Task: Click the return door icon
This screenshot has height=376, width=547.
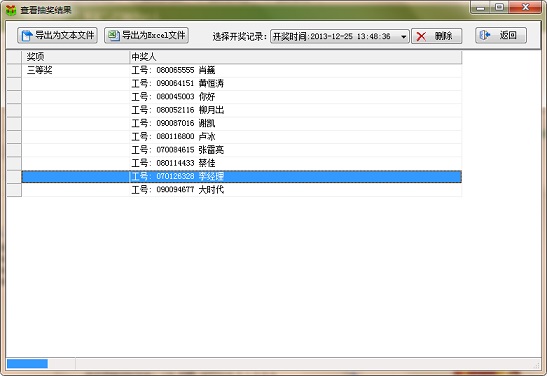Action: point(485,35)
